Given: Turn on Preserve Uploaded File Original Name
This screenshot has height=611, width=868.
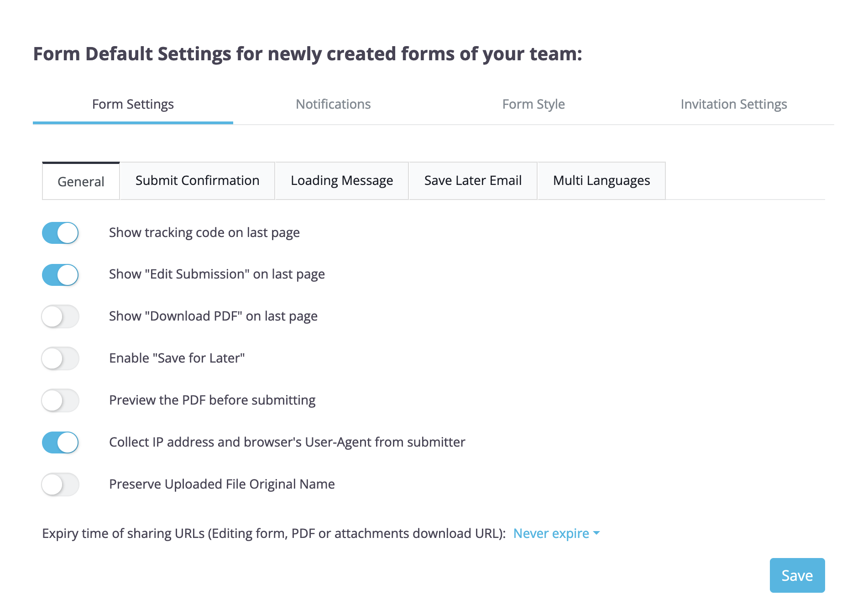Looking at the screenshot, I should point(60,485).
